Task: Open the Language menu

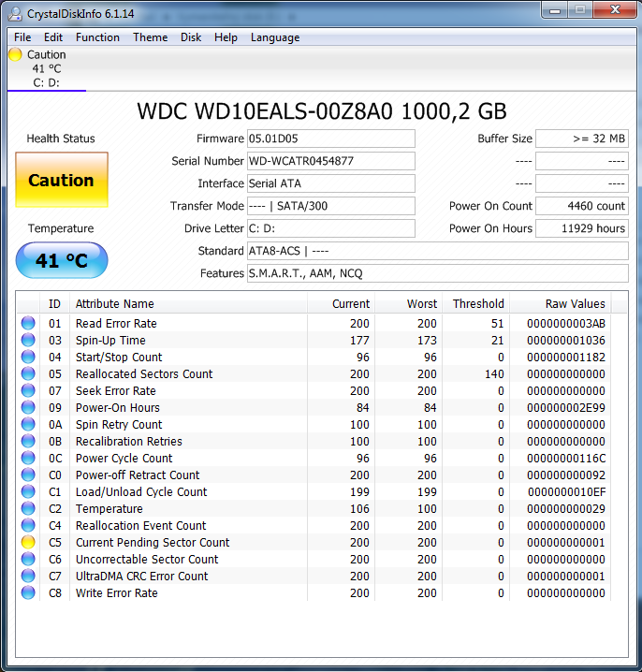Action: 275,37
